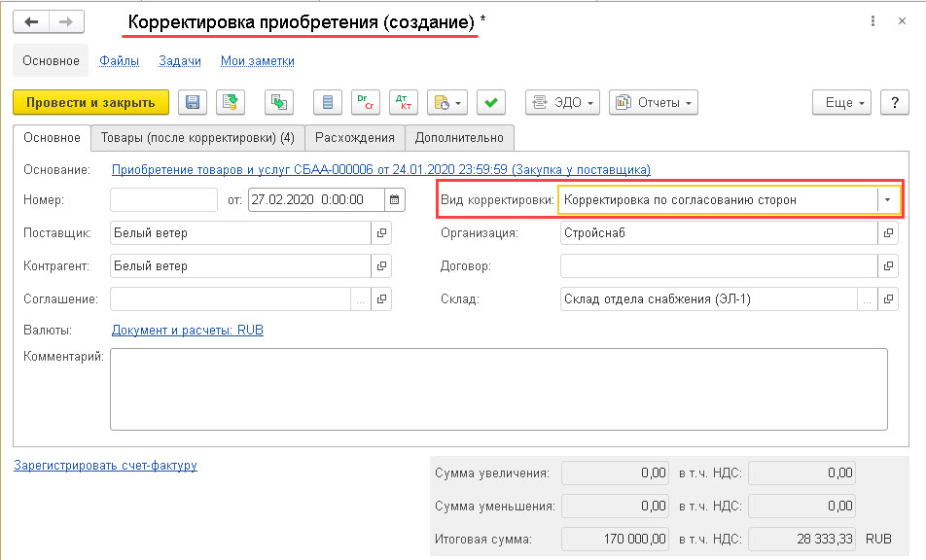926x560 pixels.
Task: Click Провести и закрыть button
Action: pos(91,103)
